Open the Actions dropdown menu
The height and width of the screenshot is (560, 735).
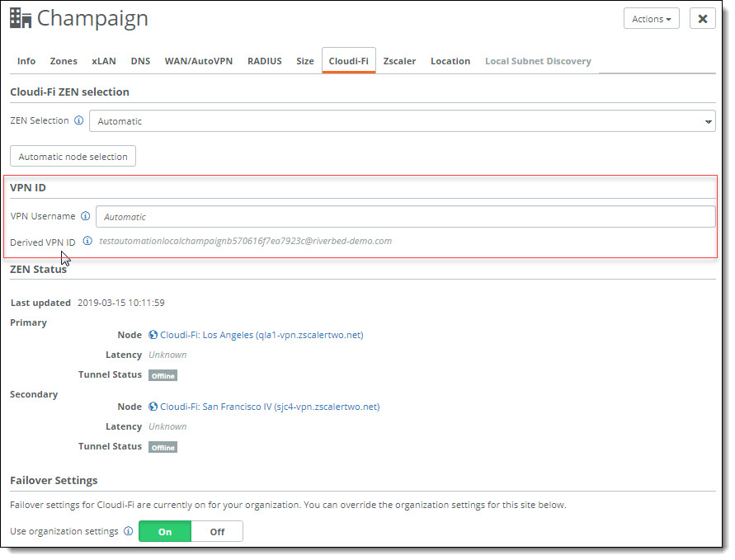pos(651,19)
